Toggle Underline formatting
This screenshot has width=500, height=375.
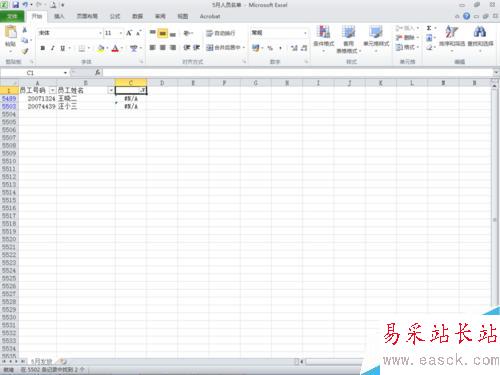coord(62,48)
